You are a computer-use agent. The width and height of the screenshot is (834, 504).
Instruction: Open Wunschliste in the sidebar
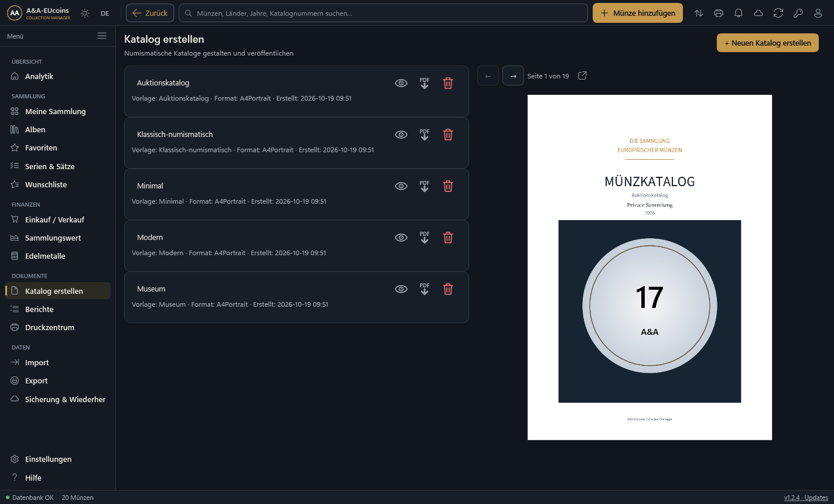57,184
